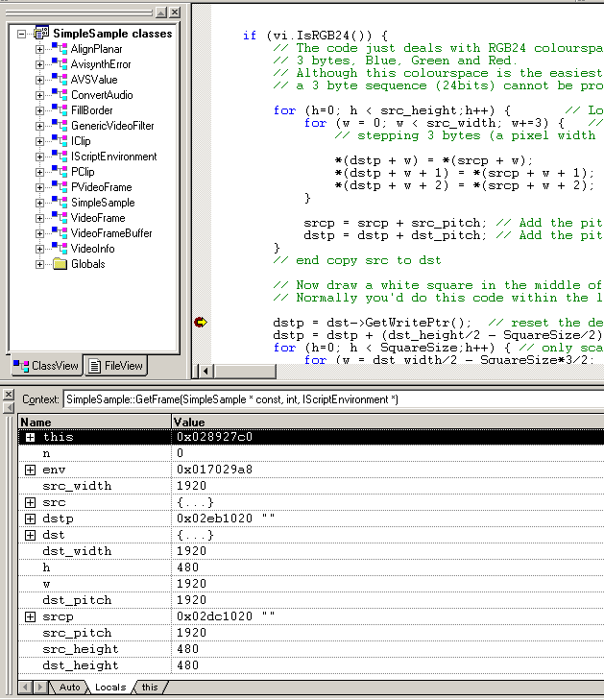Select the Globals item in class tree
The width and height of the screenshot is (604, 700).
[x=88, y=264]
